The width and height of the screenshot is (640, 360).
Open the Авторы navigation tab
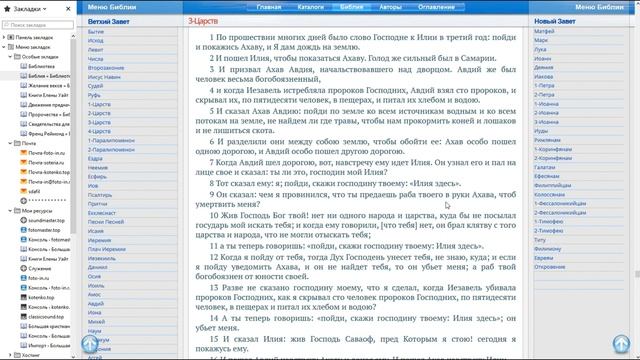click(x=390, y=7)
